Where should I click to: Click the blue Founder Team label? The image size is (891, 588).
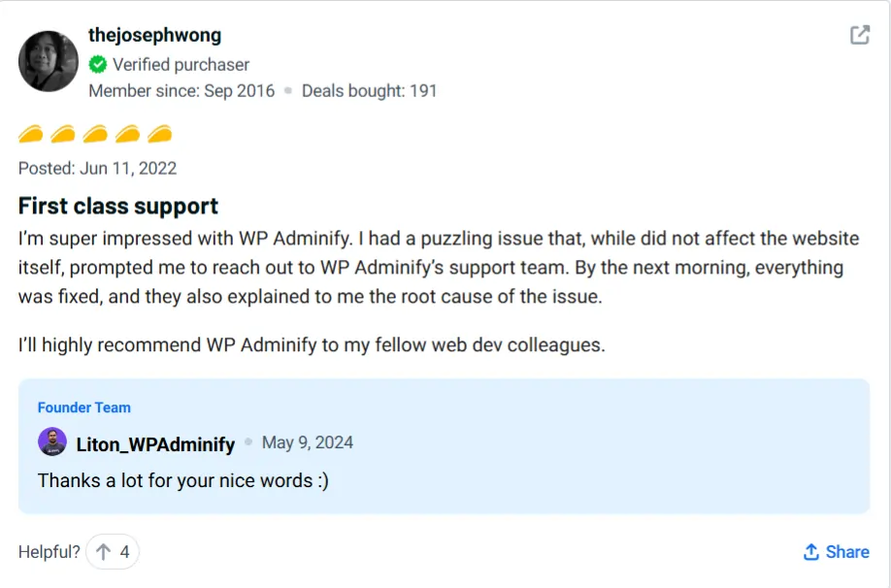83,408
